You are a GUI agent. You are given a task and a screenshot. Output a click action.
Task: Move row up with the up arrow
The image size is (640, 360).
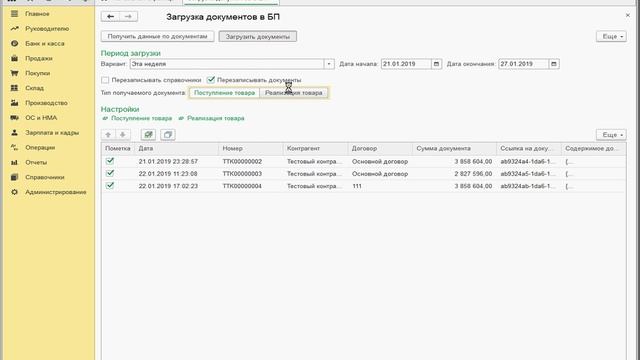point(108,135)
